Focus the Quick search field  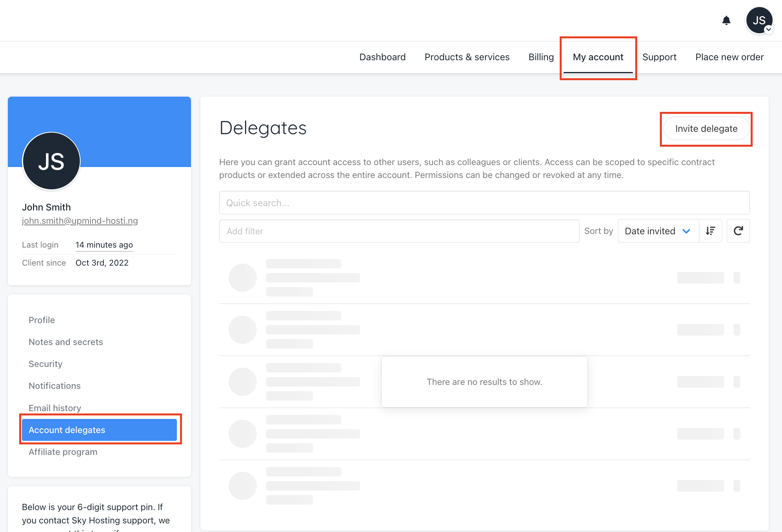coord(484,203)
